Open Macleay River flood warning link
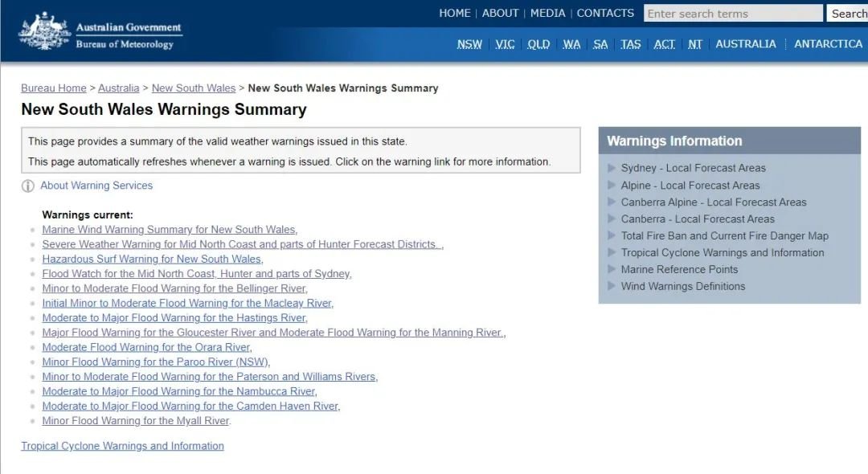The width and height of the screenshot is (868, 474). (187, 303)
